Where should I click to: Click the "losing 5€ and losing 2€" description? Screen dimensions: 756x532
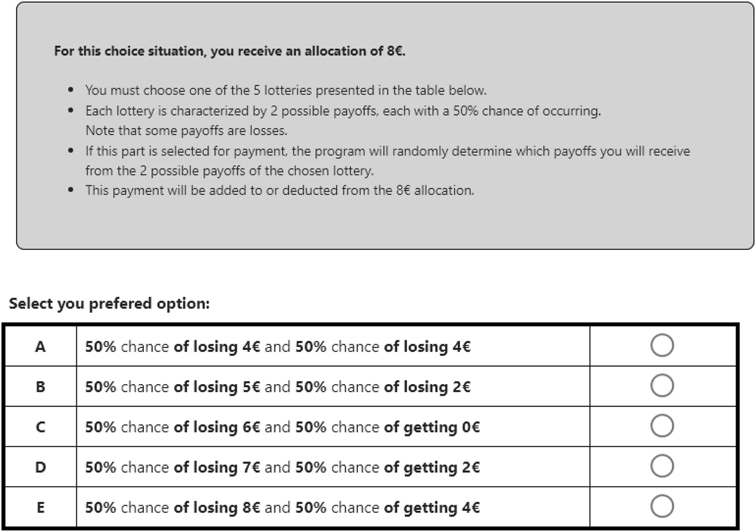(x=278, y=387)
